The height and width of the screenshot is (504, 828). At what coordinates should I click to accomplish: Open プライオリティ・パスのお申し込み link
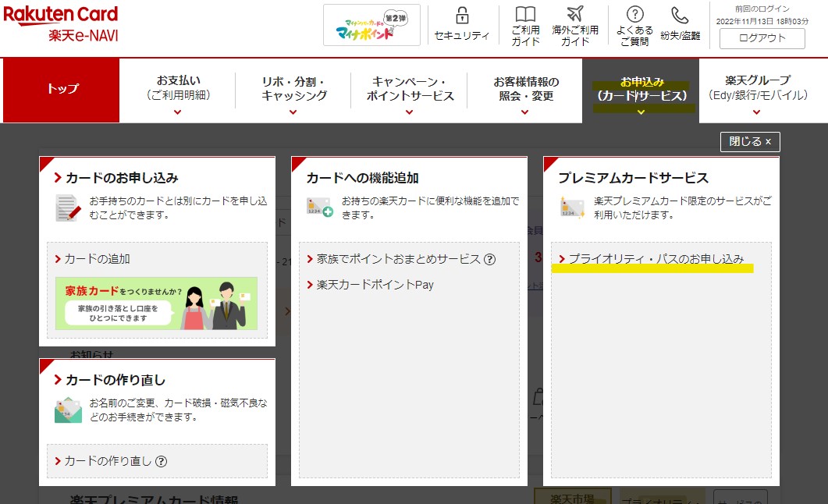point(652,258)
